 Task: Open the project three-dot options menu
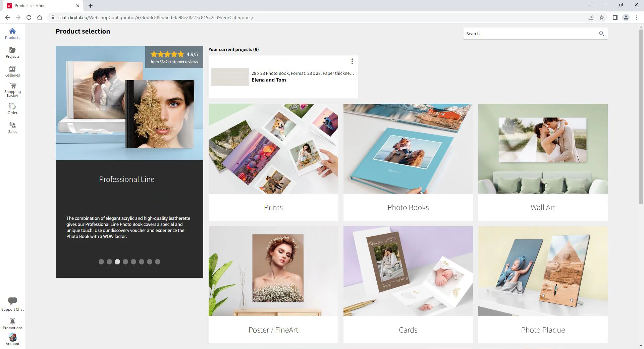352,61
